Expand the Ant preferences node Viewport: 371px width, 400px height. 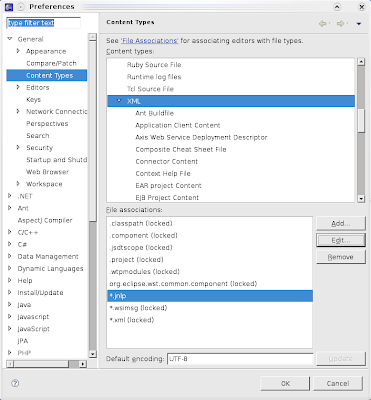10,208
